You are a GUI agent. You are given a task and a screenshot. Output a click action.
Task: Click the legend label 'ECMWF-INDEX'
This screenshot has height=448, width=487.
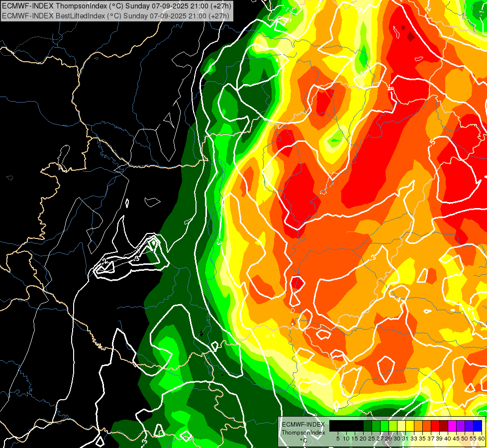303,425
